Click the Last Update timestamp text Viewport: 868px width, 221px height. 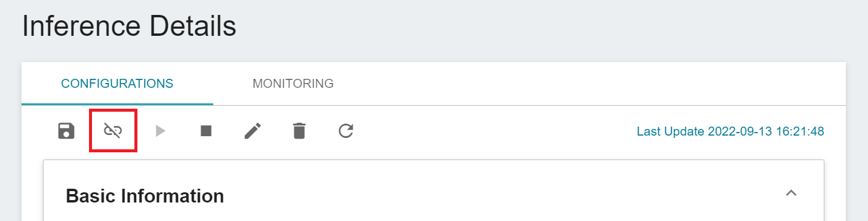coord(731,131)
